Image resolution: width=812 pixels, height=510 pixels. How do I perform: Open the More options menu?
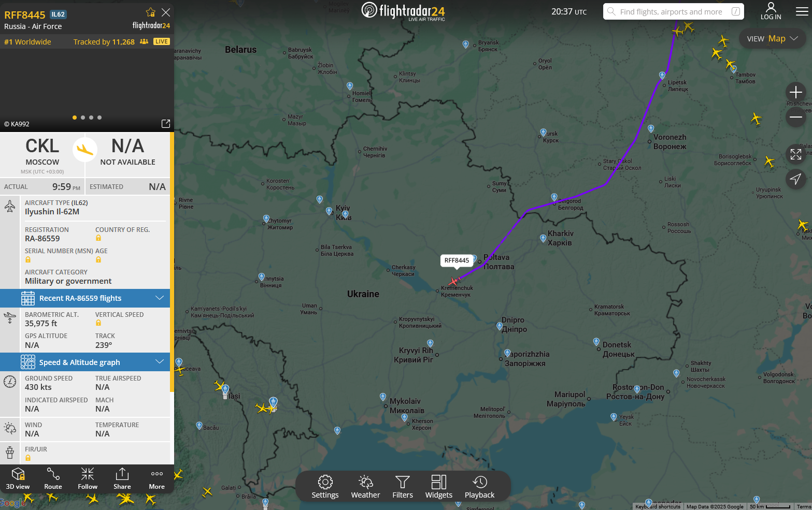coord(157,478)
